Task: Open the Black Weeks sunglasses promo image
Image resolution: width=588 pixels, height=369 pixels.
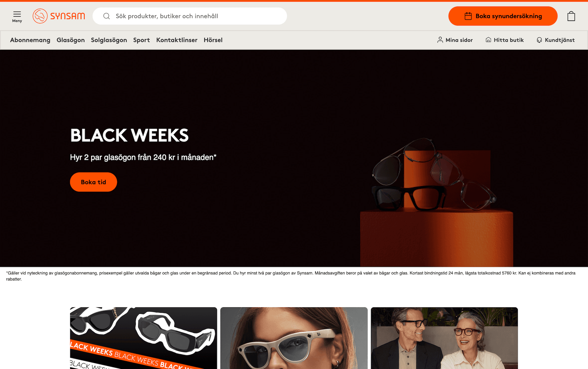Action: pyautogui.click(x=143, y=338)
